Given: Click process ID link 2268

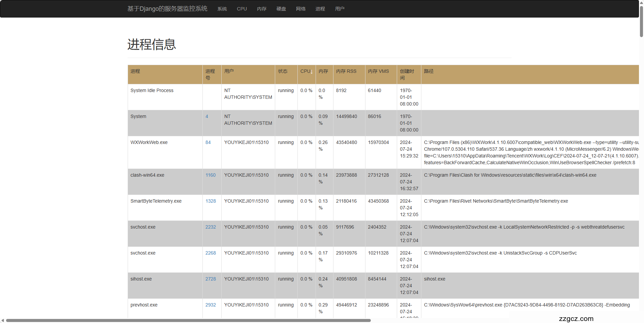Looking at the screenshot, I should click(x=211, y=253).
